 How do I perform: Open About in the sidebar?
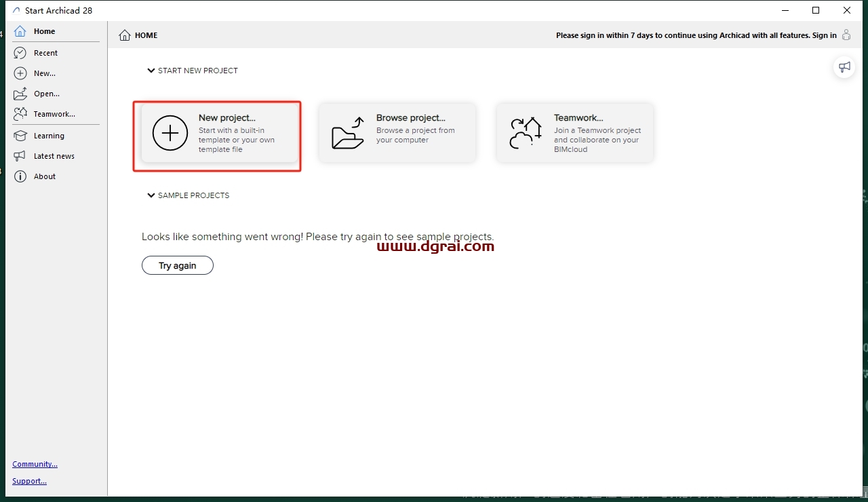[45, 176]
